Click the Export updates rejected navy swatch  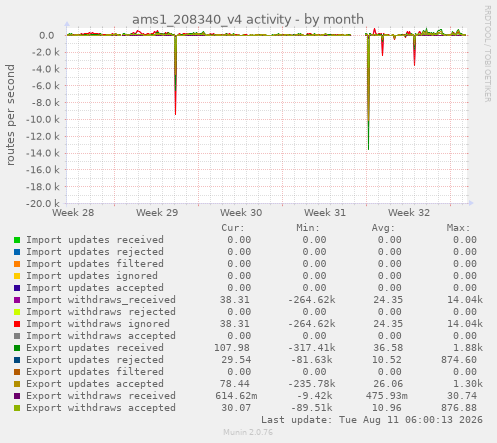pos(17,360)
